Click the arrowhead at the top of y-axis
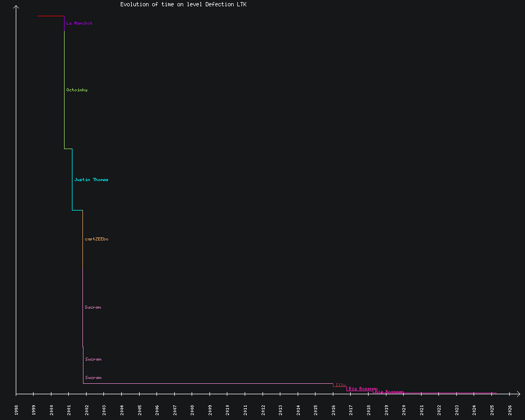Image resolution: width=525 pixels, height=420 pixels. coord(16,7)
